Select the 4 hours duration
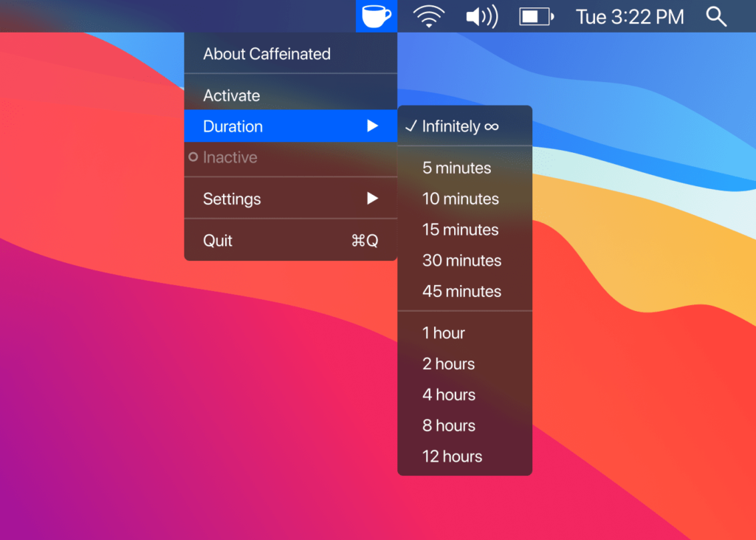Image resolution: width=756 pixels, height=540 pixels. (448, 394)
